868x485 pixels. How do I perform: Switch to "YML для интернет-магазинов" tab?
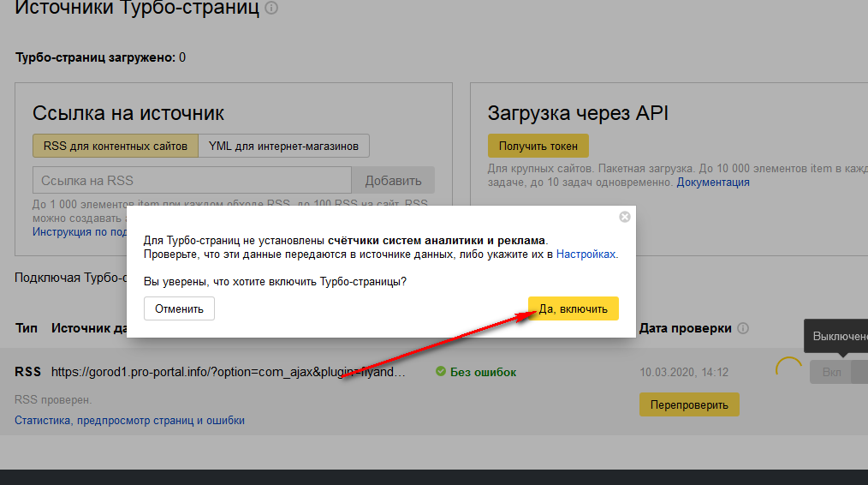(x=283, y=146)
